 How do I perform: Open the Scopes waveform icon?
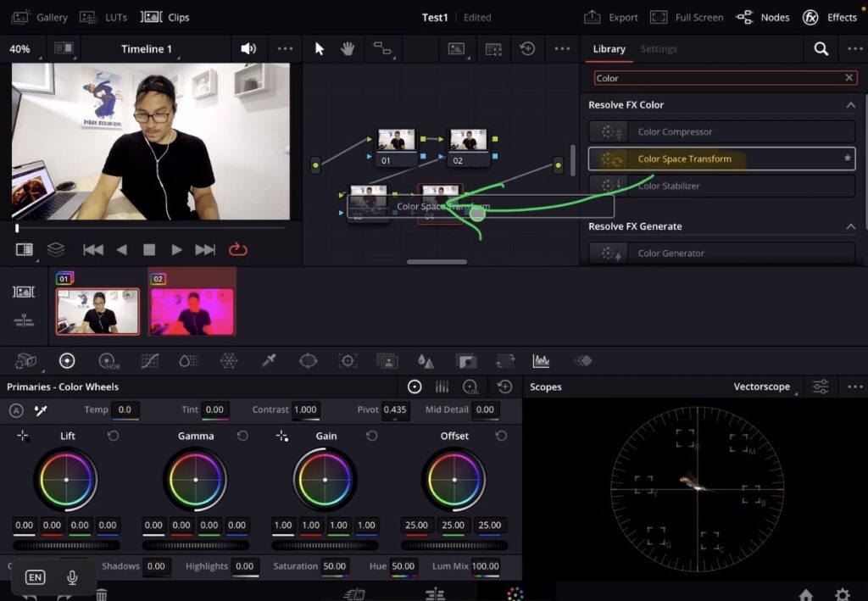click(x=542, y=360)
